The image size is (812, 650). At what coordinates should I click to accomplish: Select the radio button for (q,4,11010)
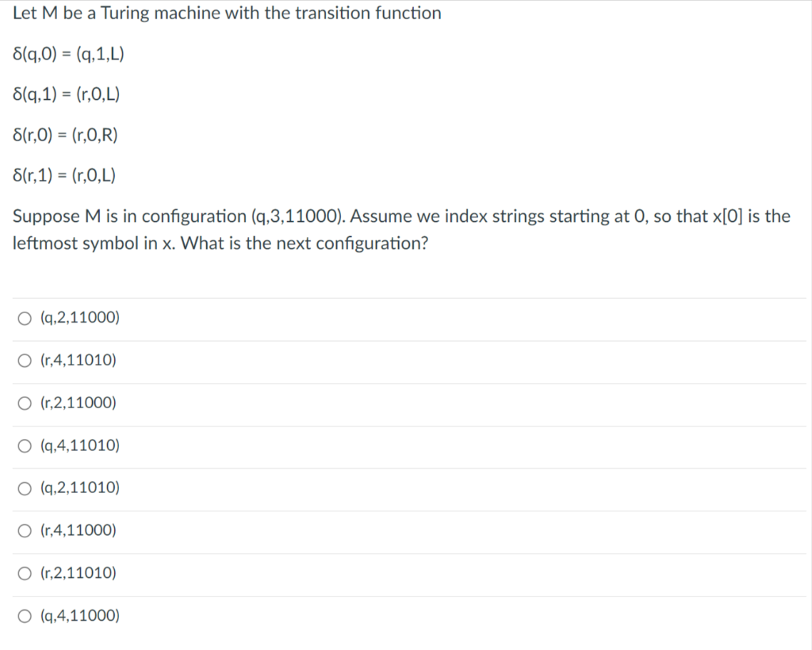[25, 445]
